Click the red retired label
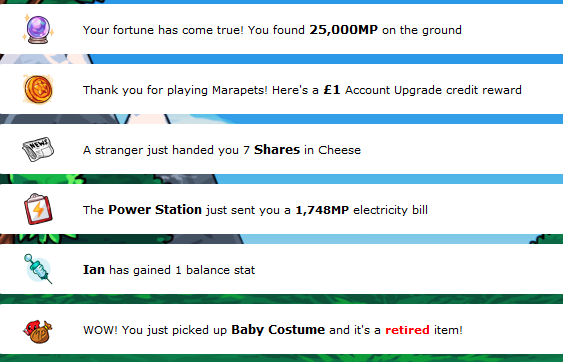This screenshot has width=563, height=362. coord(407,330)
